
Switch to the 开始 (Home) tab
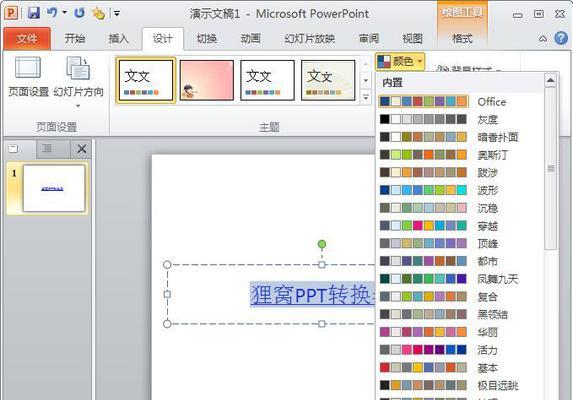pyautogui.click(x=75, y=38)
